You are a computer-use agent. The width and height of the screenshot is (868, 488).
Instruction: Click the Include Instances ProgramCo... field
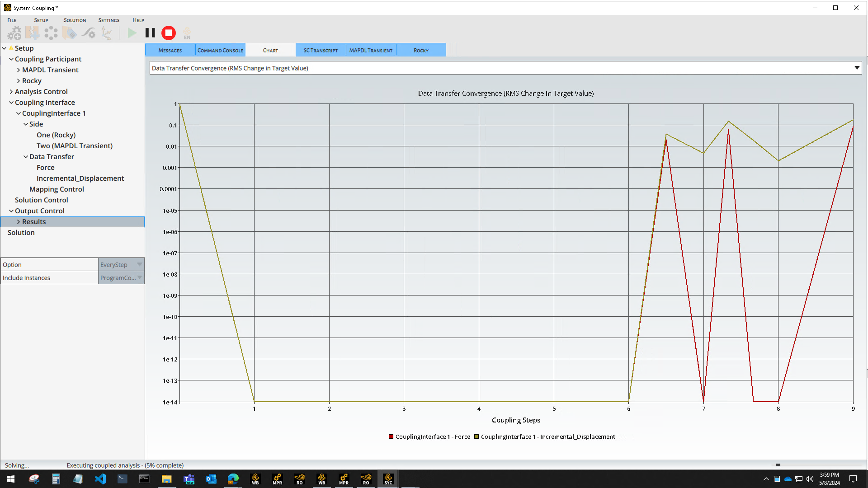[119, 277]
